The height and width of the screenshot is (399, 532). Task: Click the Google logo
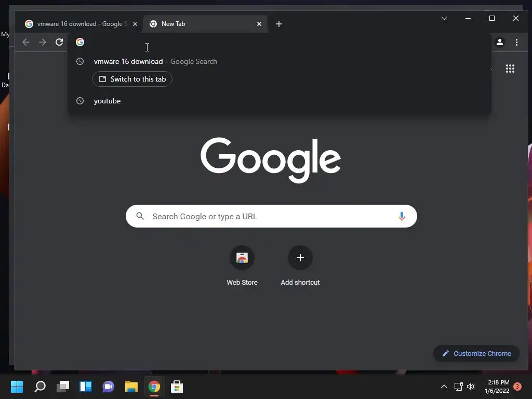point(271,160)
